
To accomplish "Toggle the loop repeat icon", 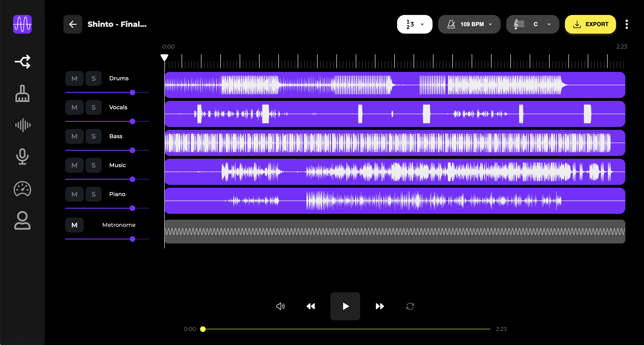I will 410,306.
